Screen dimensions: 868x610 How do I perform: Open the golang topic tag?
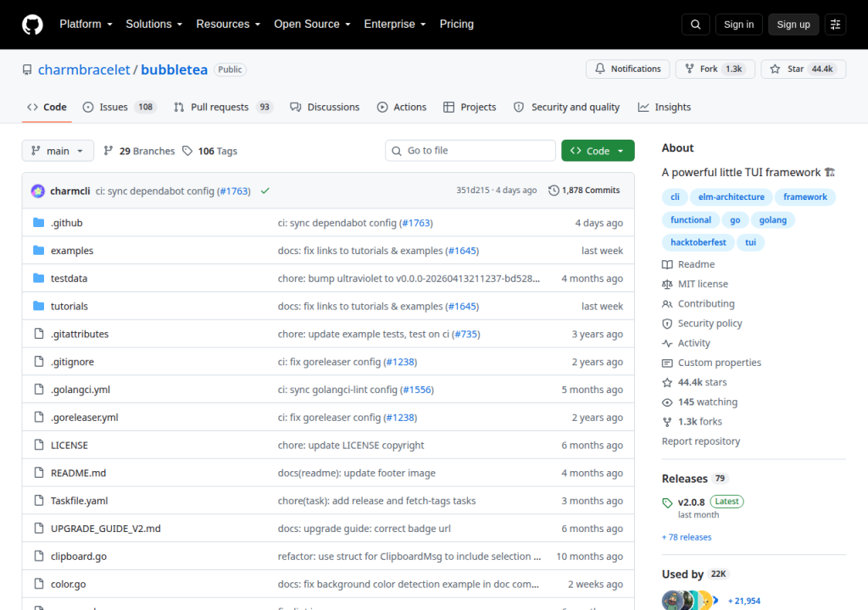pos(772,219)
